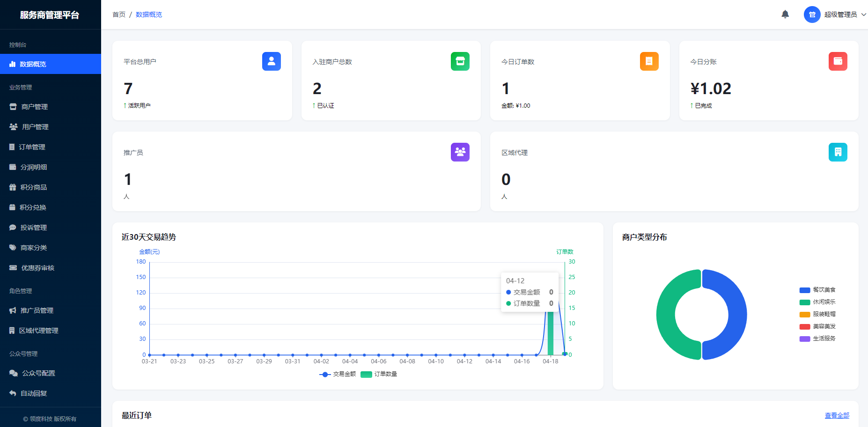Open the 查看全部 recent orders link
The image size is (868, 427).
click(837, 415)
